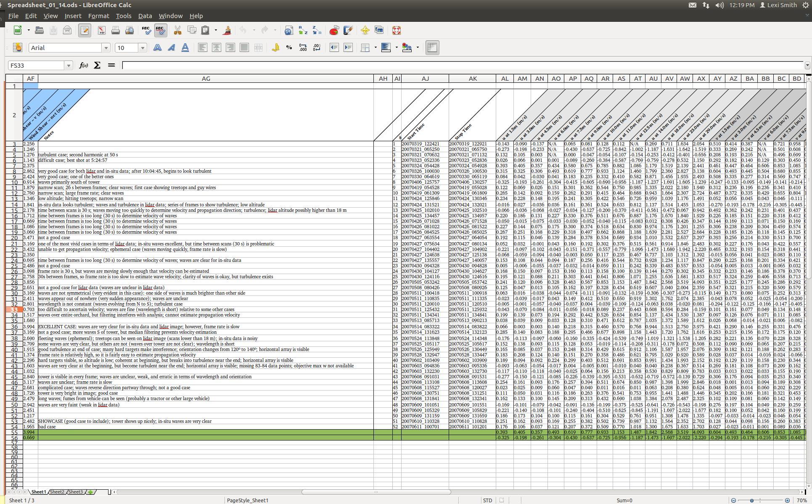
Task: Toggle Edit File mode
Action: tap(85, 30)
